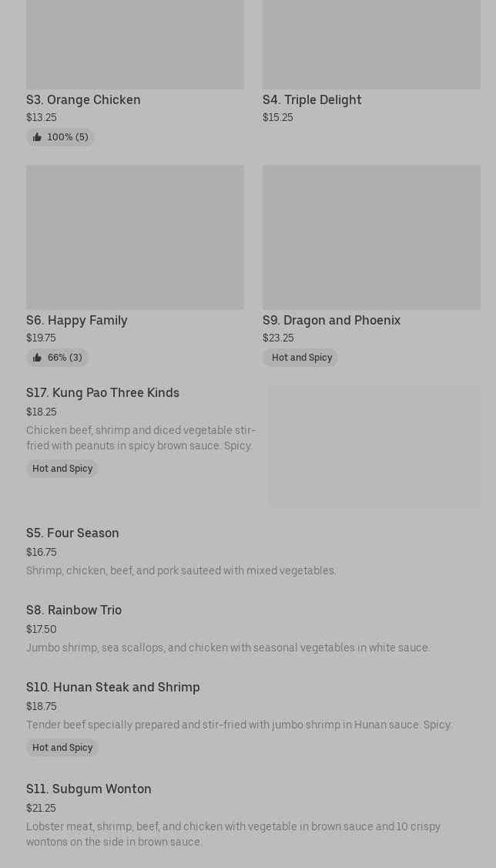Open S17. Kung Pao Three Kinds title
496x868 pixels.
102,392
